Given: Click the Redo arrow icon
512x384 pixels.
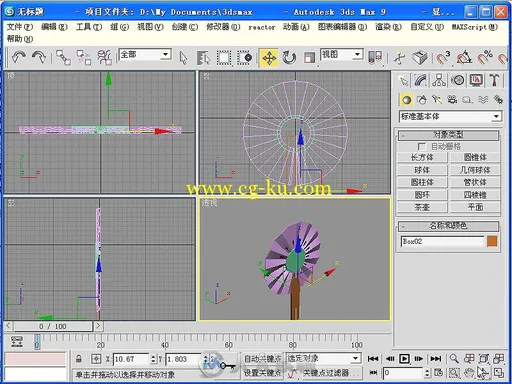Looking at the screenshot, I should pyautogui.click(x=39, y=57).
